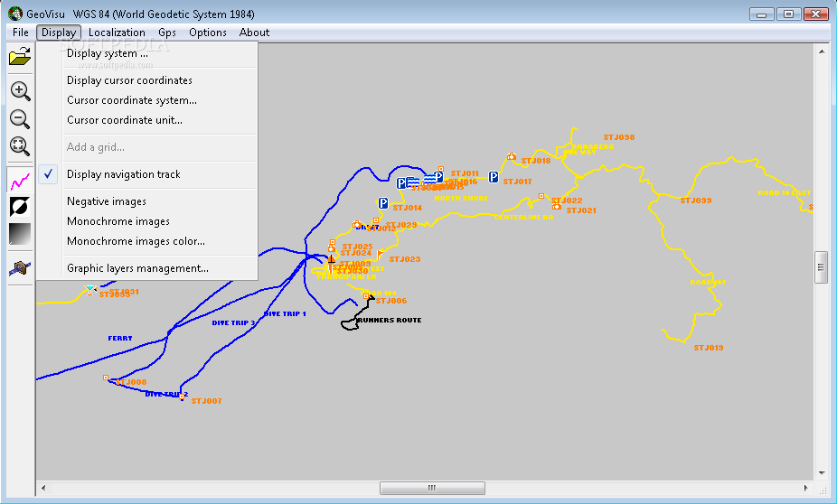Click the STJ098 waypoint label

pyautogui.click(x=619, y=137)
